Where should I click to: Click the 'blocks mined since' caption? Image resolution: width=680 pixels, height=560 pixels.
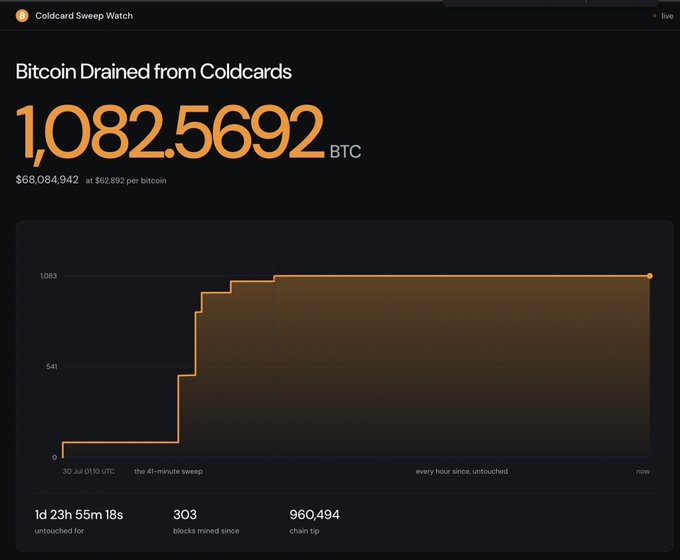(x=206, y=531)
